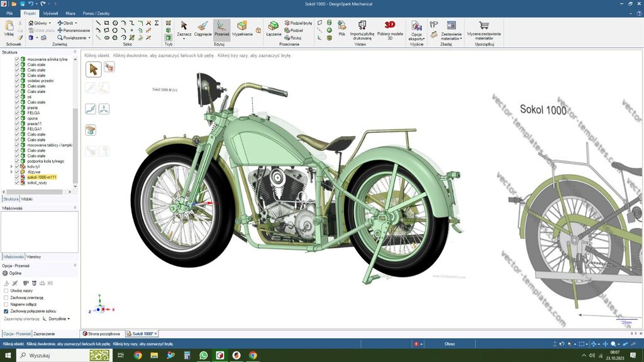Click the red X axis on the triad
Screen dimensions: 644x362
(109, 310)
